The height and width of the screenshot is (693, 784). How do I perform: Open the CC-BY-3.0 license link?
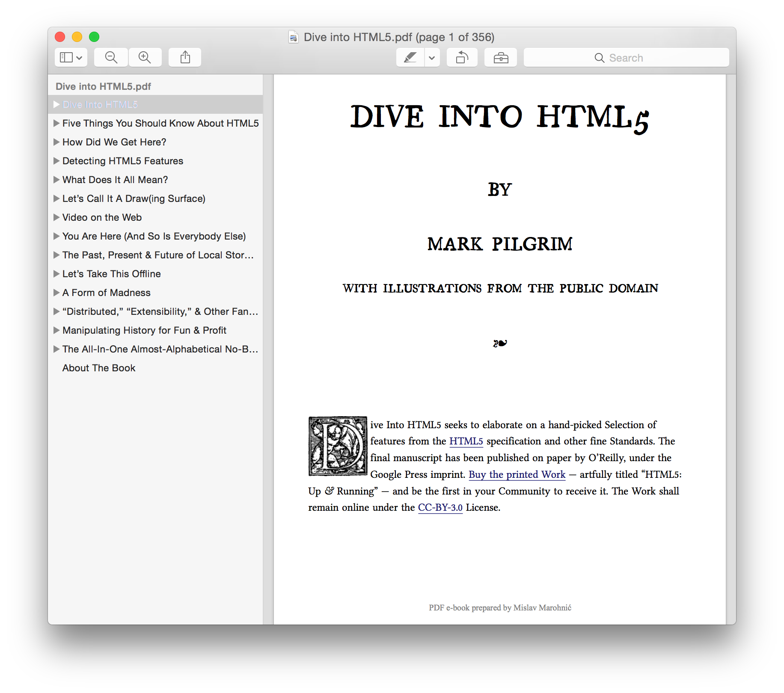click(x=440, y=508)
